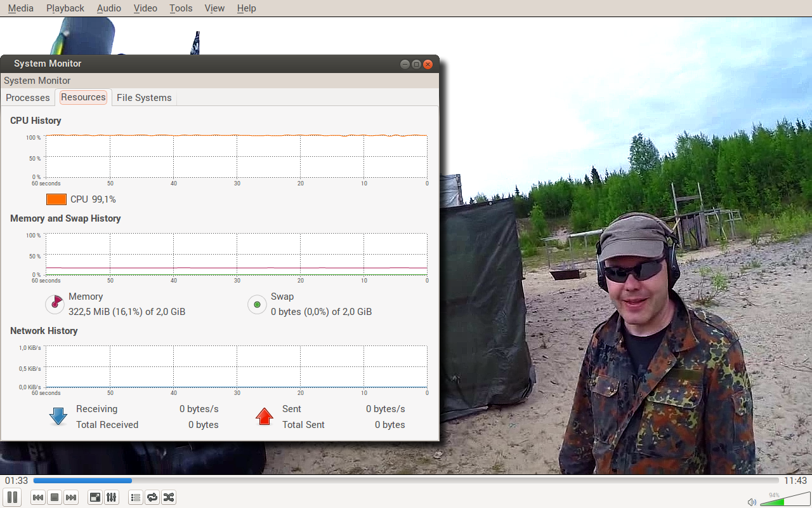The image size is (812, 508).
Task: Pause the video playback
Action: tap(12, 497)
